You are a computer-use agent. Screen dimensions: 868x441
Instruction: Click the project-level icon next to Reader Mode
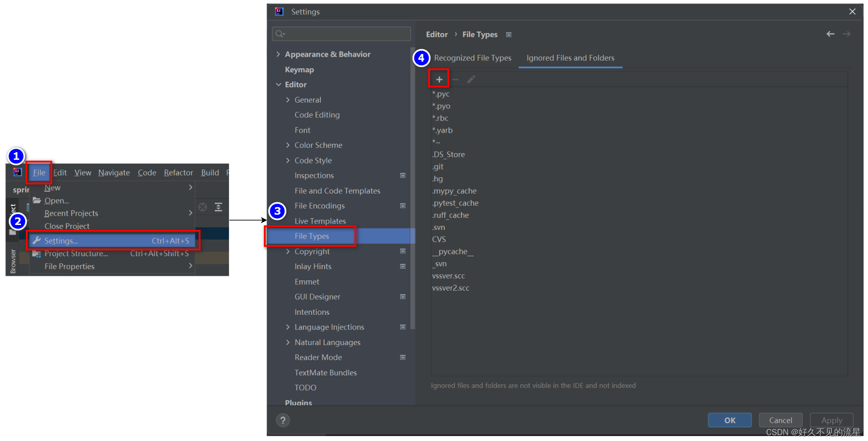click(403, 358)
